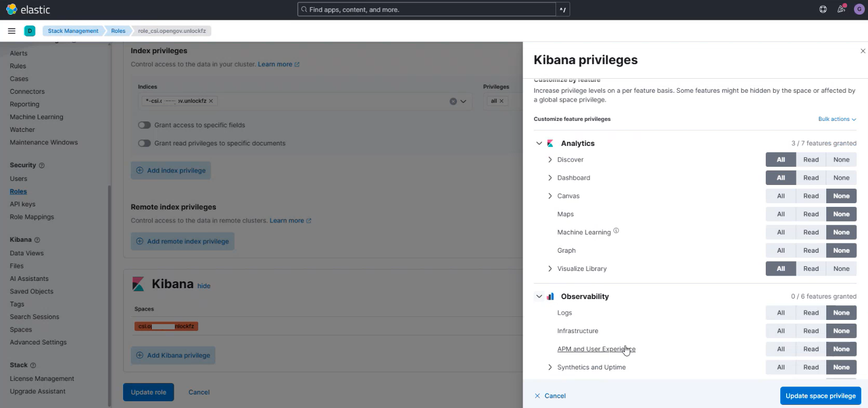This screenshot has height=408, width=868.
Task: Open index privileges Learn more link
Action: (279, 65)
